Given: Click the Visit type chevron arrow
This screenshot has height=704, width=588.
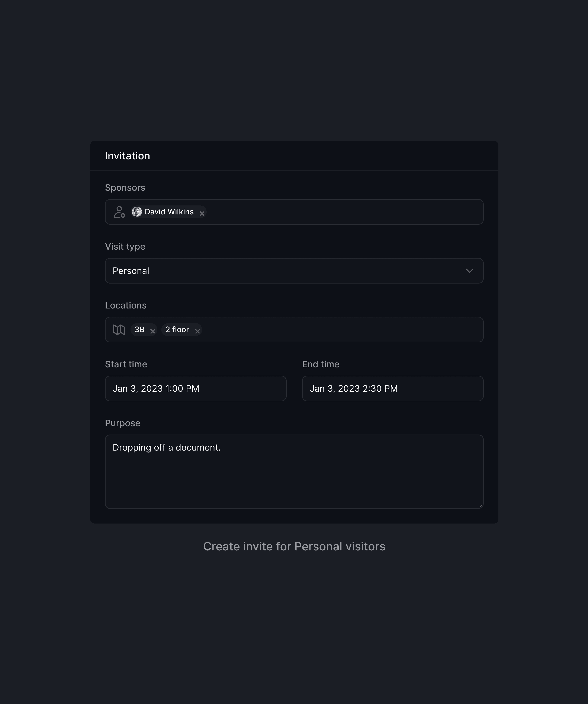Looking at the screenshot, I should click(469, 271).
